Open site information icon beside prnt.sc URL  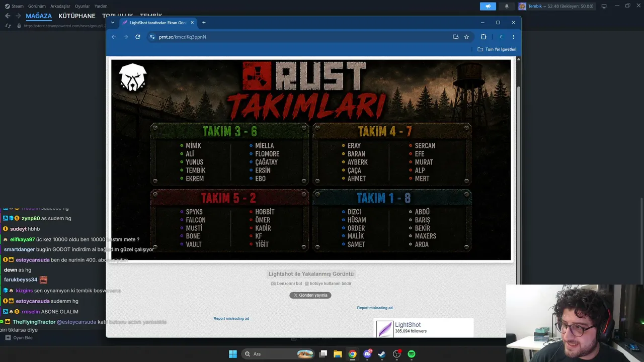(152, 37)
